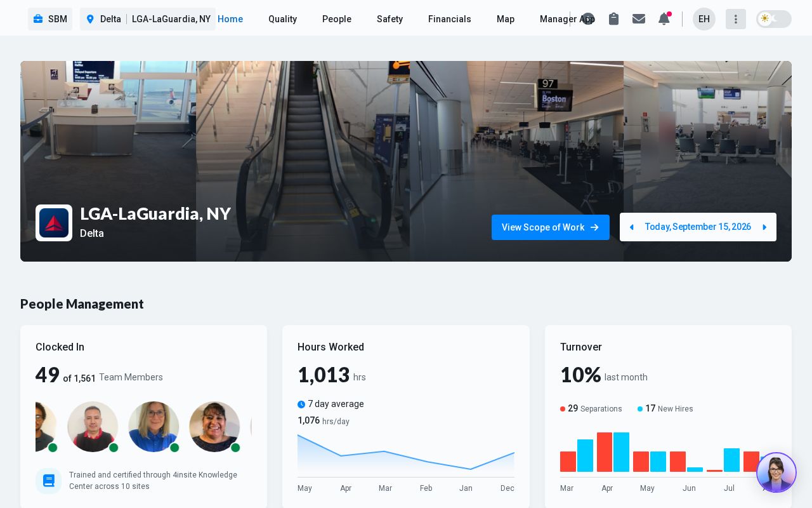The image size is (812, 508).
Task: Open the three-dot more options menu
Action: pyautogui.click(x=736, y=19)
